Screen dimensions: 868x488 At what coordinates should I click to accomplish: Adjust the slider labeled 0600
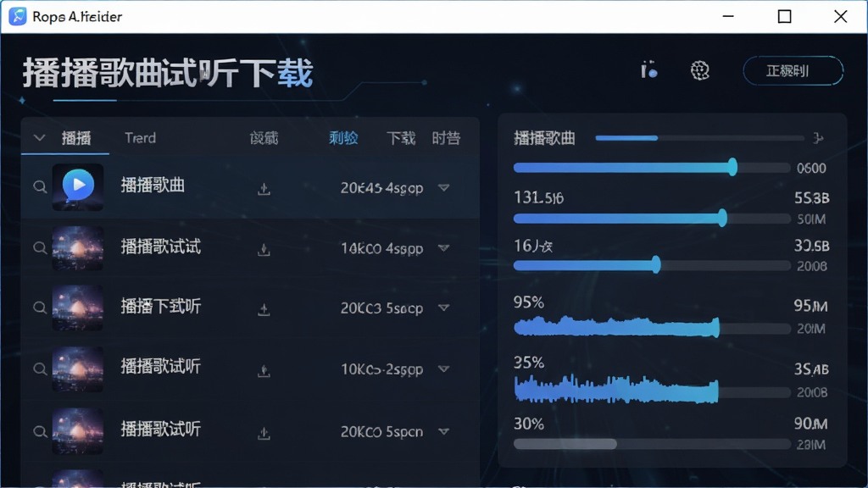coord(652,168)
